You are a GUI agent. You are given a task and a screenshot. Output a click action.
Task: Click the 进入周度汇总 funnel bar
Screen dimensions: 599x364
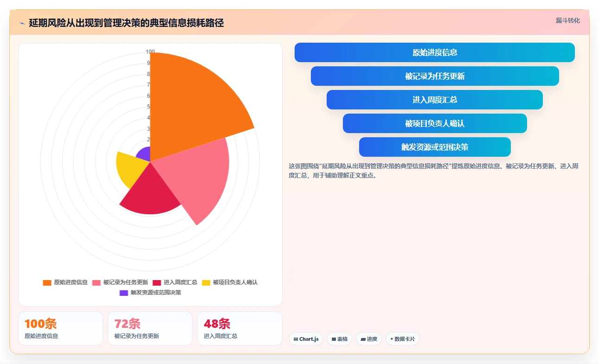435,100
